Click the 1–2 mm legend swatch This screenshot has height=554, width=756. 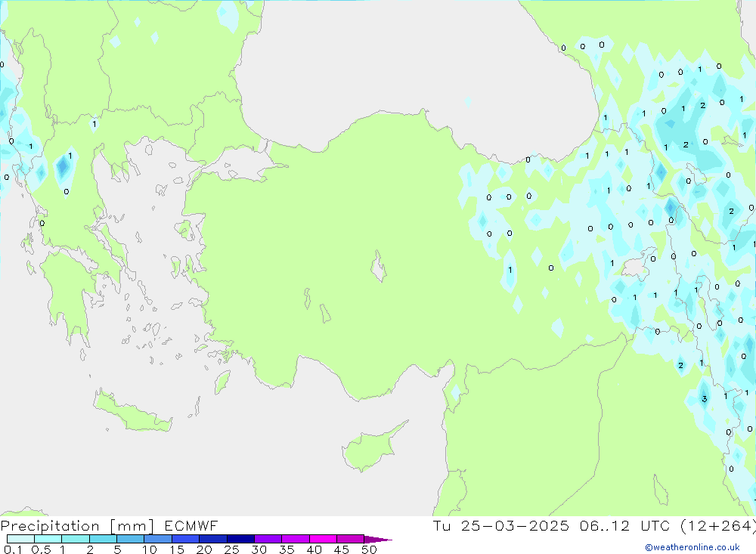[x=75, y=539]
